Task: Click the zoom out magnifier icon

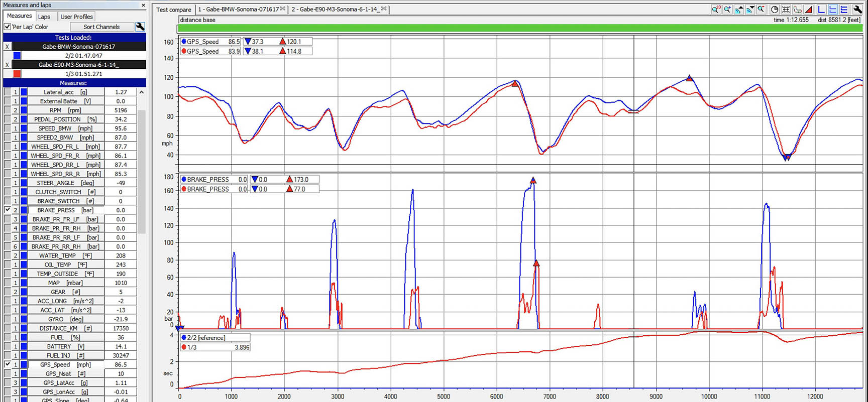Action: 762,10
